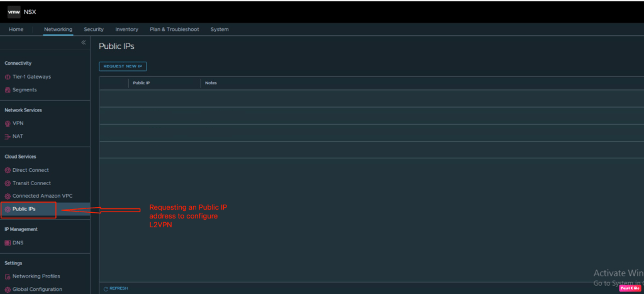Click the Transit Connect icon

pos(8,183)
